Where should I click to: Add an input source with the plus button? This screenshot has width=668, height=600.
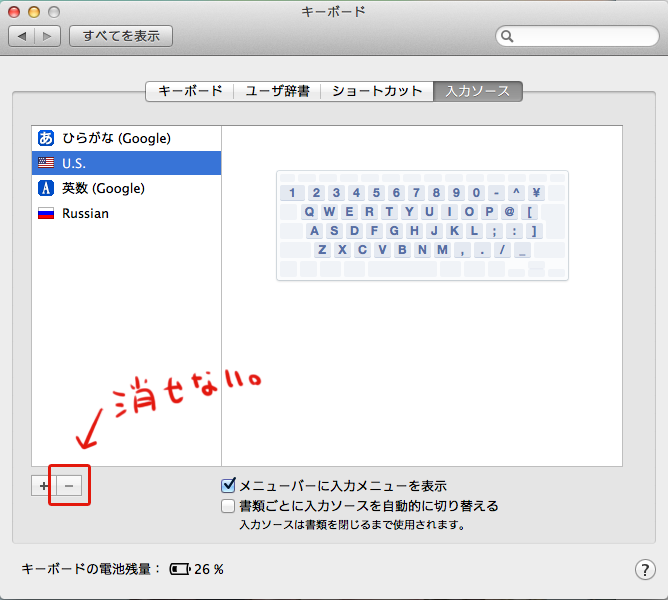(43, 486)
